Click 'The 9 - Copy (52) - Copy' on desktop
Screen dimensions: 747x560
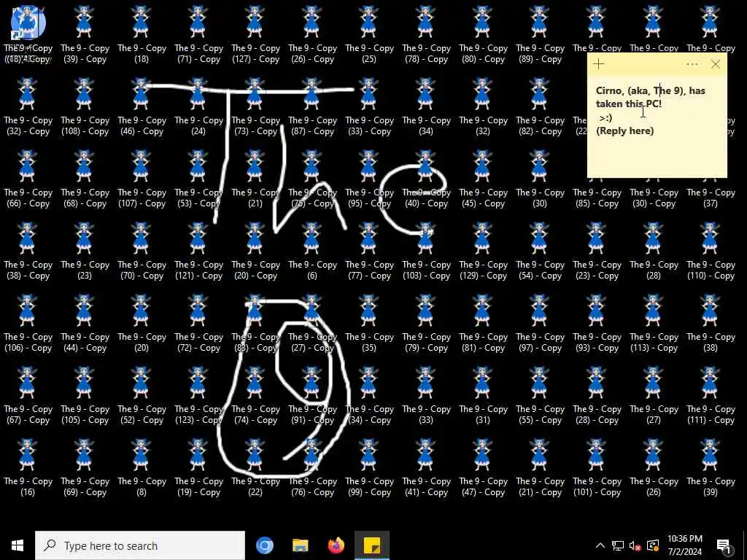(x=142, y=396)
